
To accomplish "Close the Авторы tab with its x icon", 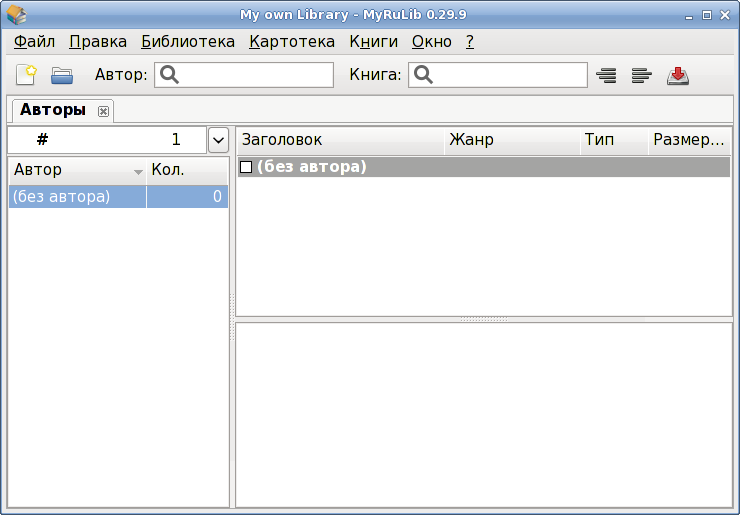I will [x=103, y=111].
